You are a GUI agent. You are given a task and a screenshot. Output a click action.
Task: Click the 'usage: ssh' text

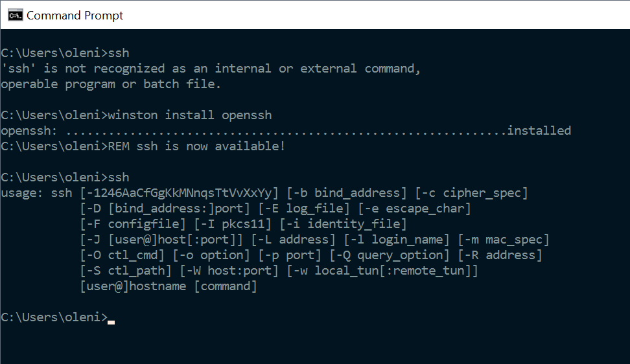click(36, 193)
